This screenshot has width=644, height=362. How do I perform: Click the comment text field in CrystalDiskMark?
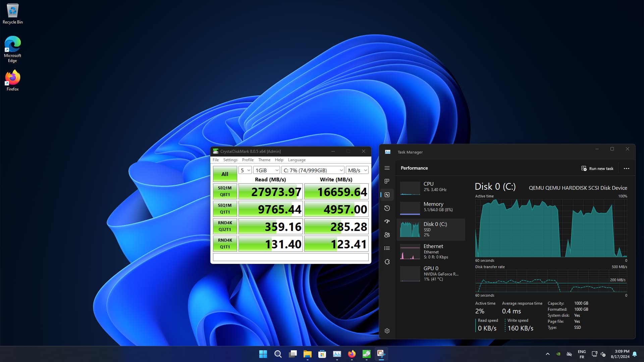click(291, 257)
